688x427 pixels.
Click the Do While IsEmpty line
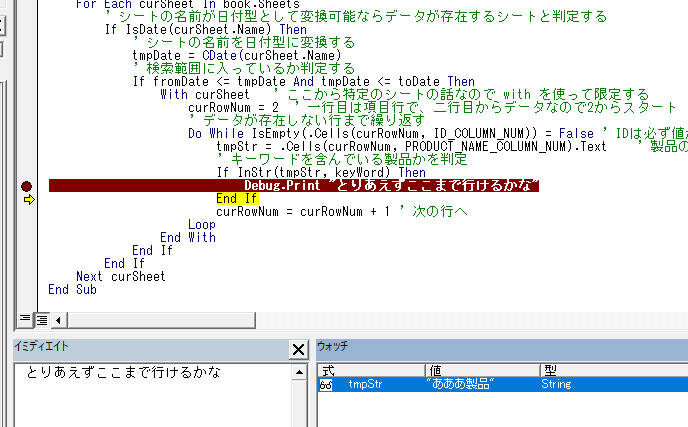click(391, 133)
